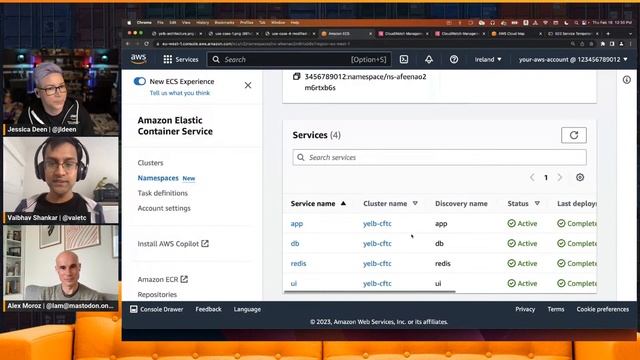
Task: Select Vaibhav Shankar's video thumbnail
Action: pos(61,180)
